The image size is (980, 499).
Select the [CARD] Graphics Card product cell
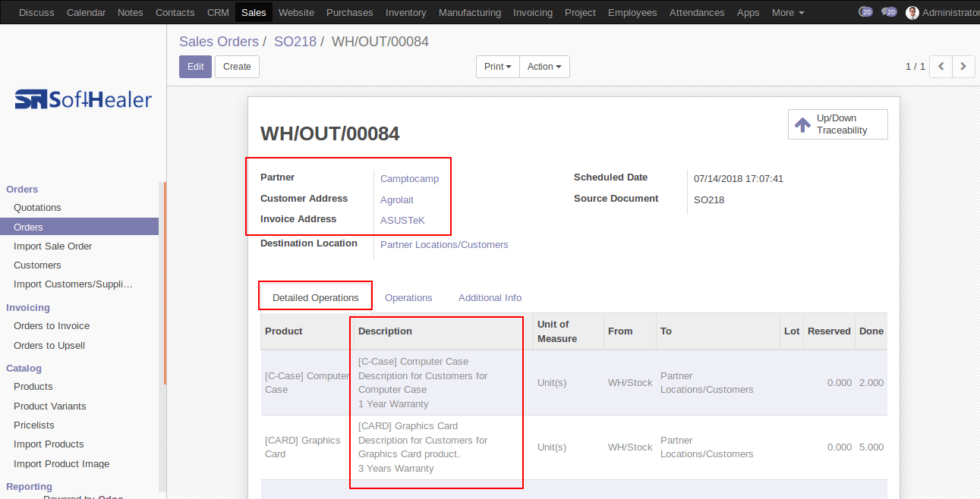point(307,447)
